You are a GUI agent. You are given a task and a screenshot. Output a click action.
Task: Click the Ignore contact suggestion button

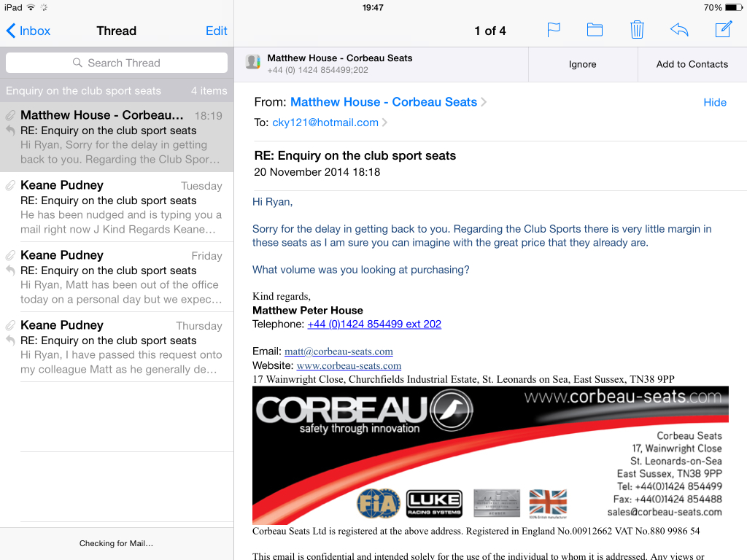coord(583,64)
